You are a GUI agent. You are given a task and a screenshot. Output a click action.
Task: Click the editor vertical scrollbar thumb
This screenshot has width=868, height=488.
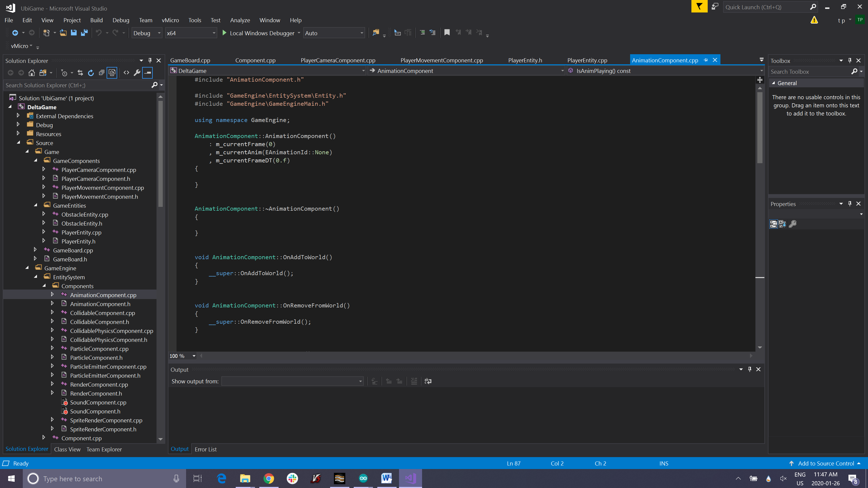(759, 128)
